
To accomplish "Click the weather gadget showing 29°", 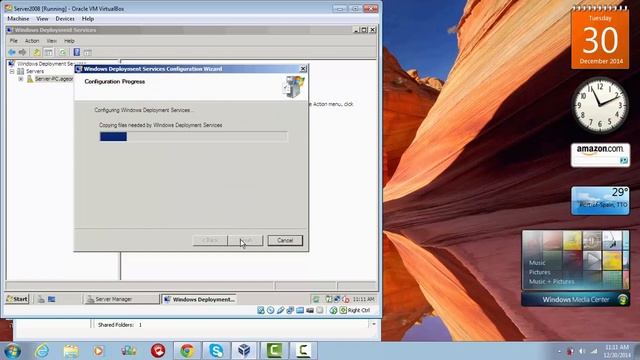I will coord(600,200).
